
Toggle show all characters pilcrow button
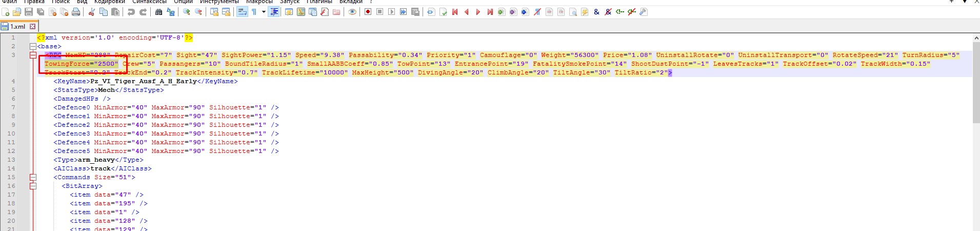click(x=254, y=12)
